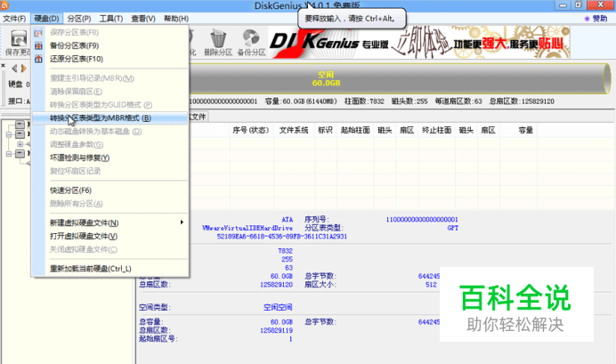Open the 文件(F) menu
616x364 pixels.
14,19
